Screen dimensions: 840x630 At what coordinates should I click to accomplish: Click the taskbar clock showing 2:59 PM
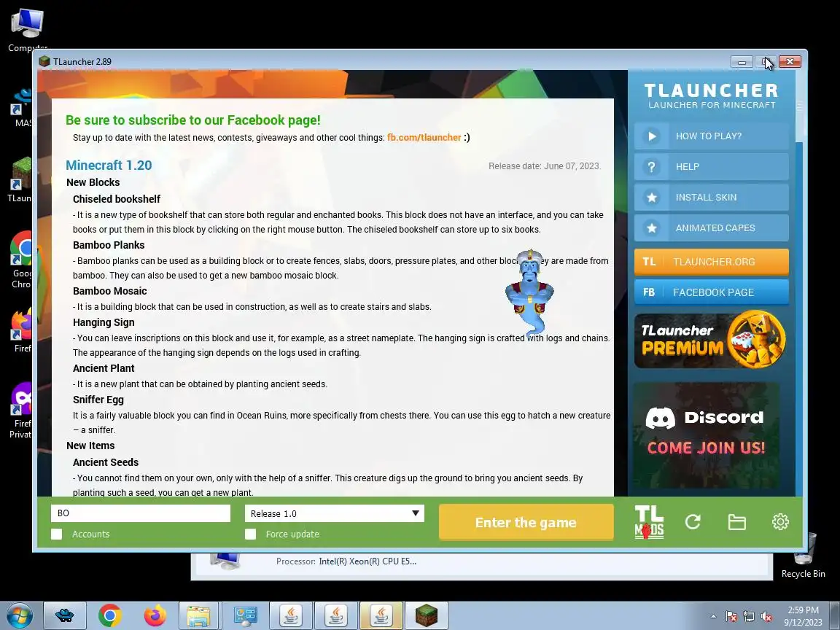tap(803, 616)
